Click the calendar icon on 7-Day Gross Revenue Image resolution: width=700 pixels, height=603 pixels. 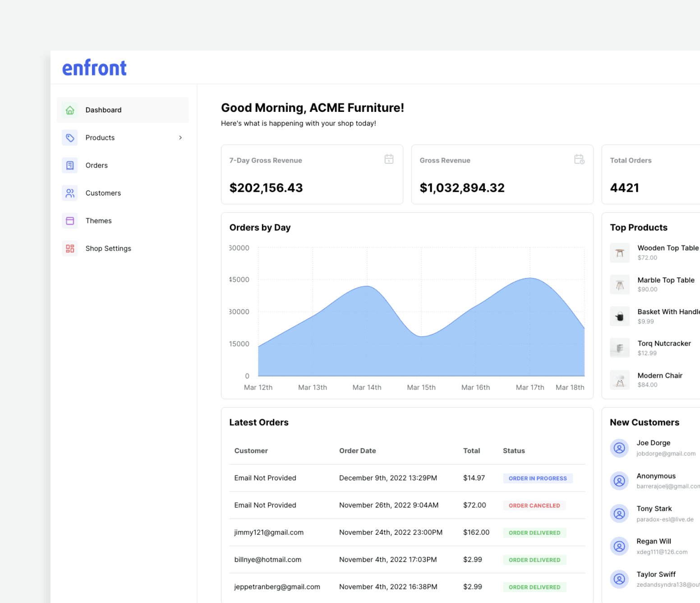pos(389,159)
